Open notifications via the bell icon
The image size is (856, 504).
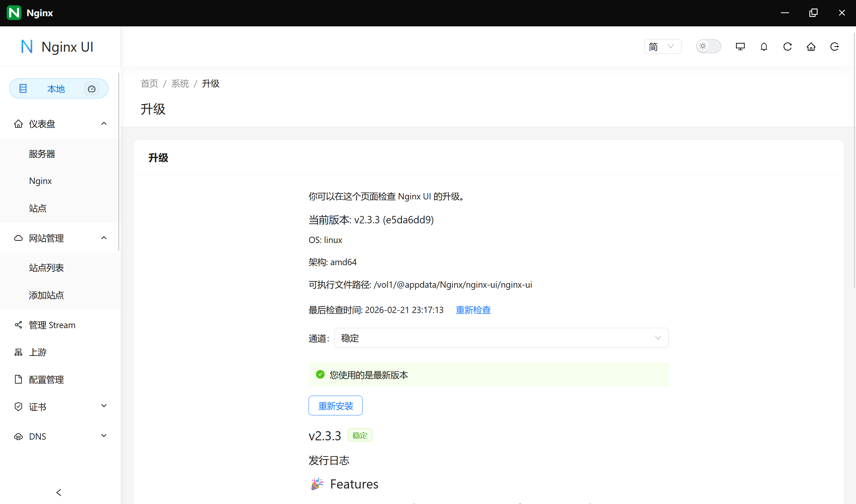coord(763,46)
